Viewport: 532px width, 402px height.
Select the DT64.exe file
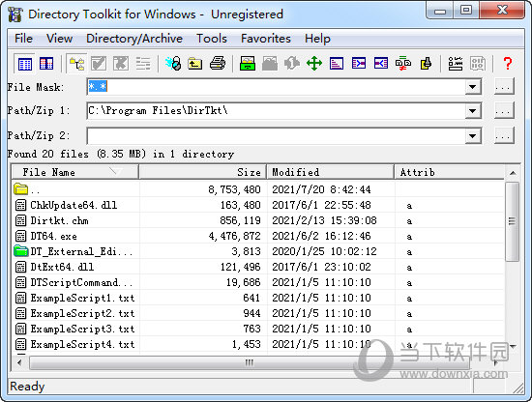[258, 236]
